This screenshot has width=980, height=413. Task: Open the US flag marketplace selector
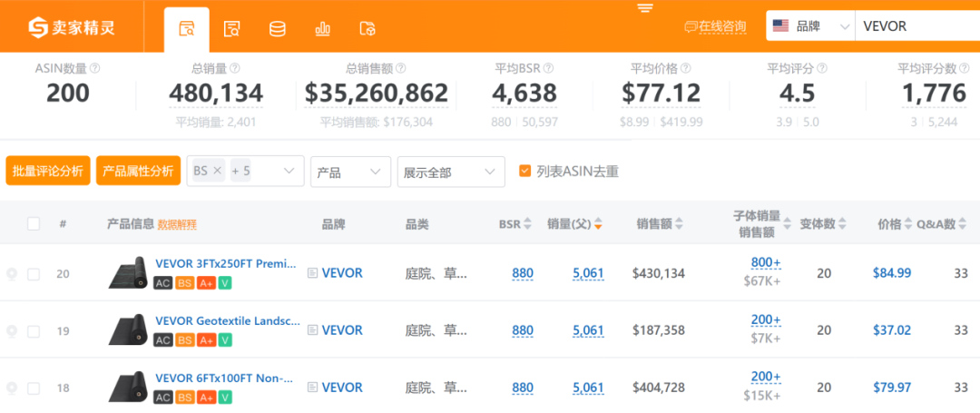coord(780,26)
